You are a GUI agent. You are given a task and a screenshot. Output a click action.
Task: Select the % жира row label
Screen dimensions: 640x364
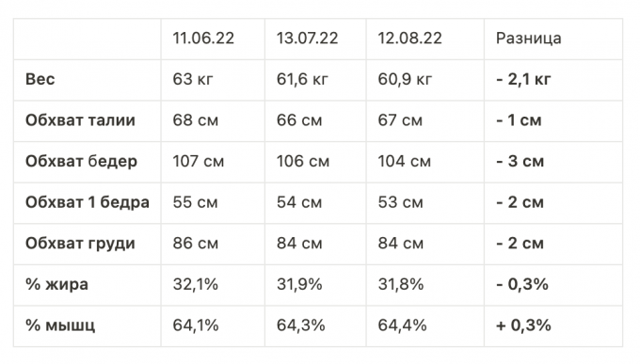[x=56, y=284]
